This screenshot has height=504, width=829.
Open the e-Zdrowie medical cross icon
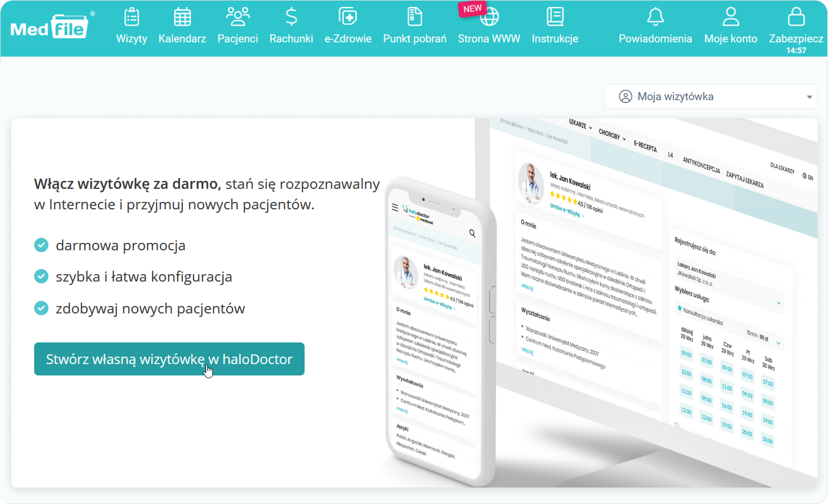tap(348, 16)
